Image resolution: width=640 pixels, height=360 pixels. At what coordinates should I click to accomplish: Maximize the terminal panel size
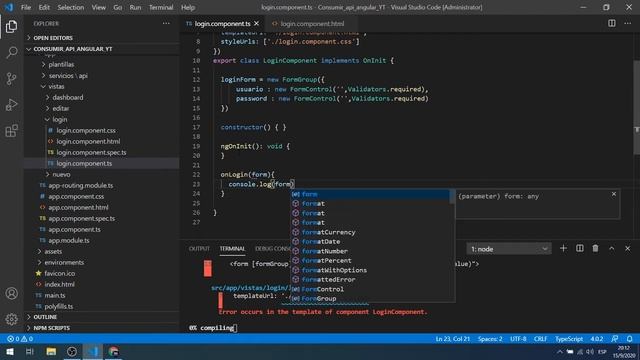611,248
